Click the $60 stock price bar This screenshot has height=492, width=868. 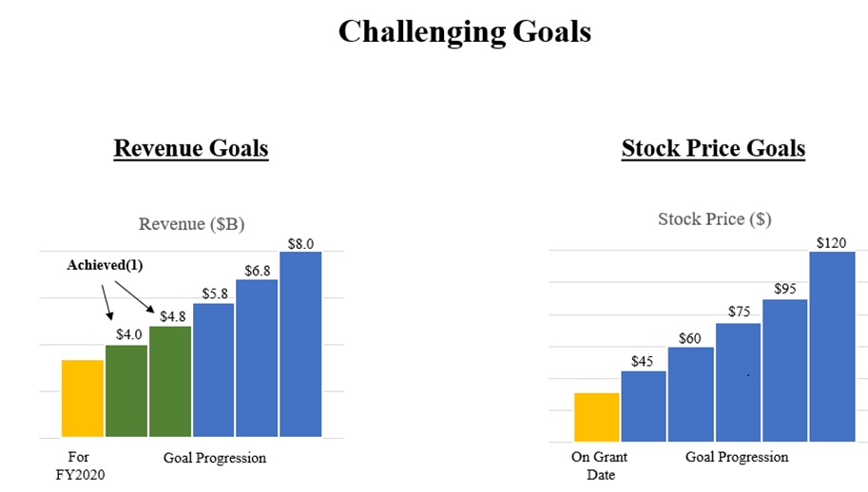click(x=691, y=395)
